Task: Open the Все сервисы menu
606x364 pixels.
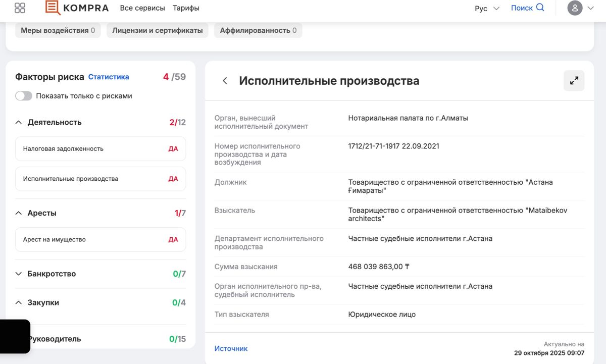Action: click(142, 8)
